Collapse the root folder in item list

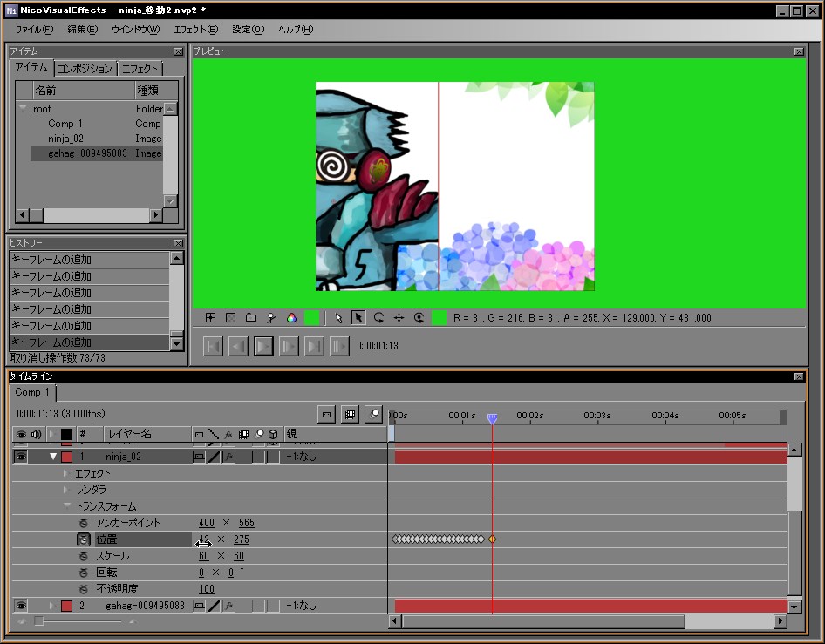[x=23, y=109]
